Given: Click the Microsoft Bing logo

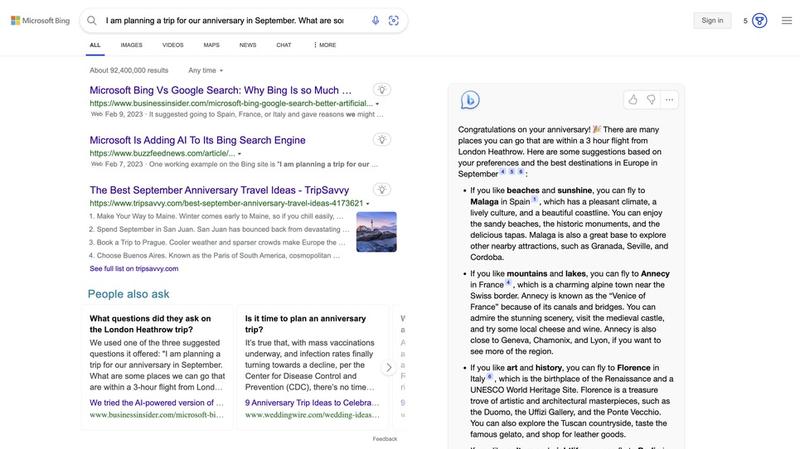Looking at the screenshot, I should pos(40,20).
